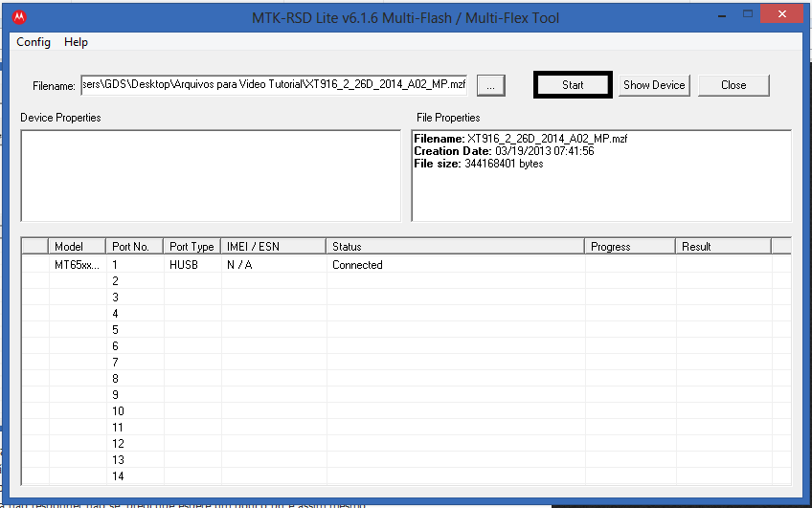Screen dimensions: 812x508
Task: Select the Model column header
Action: pos(78,246)
